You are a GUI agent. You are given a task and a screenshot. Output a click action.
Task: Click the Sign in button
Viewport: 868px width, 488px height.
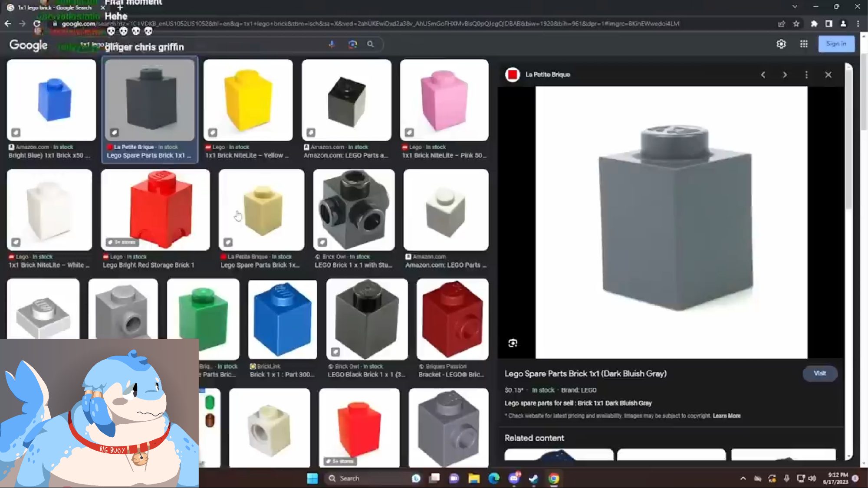pos(836,44)
